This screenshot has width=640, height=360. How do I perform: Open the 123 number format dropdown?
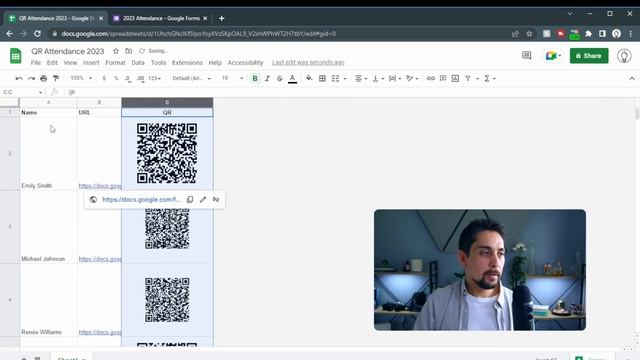(x=155, y=78)
